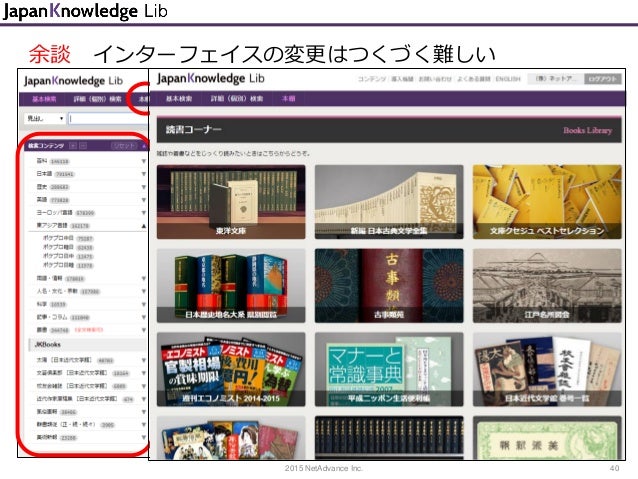The width and height of the screenshot is (638, 479).
Task: Click the コンテンツ link in the top header
Action: [371, 79]
